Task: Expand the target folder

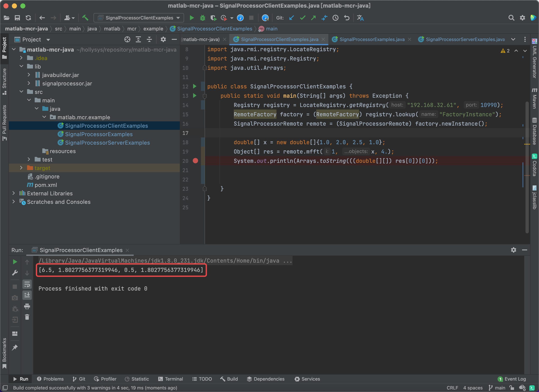Action: (x=21, y=168)
